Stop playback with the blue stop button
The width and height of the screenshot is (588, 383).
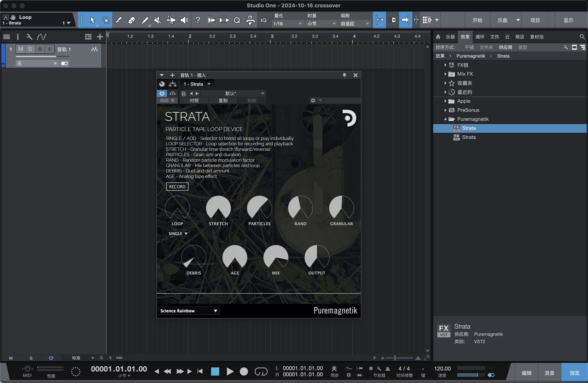(215, 372)
